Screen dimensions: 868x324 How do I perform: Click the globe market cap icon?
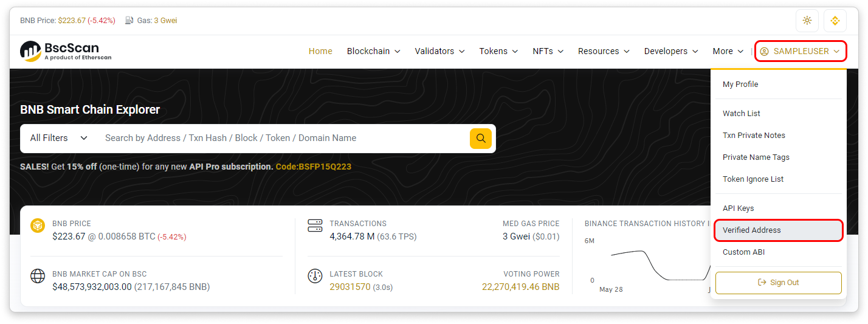point(38,276)
